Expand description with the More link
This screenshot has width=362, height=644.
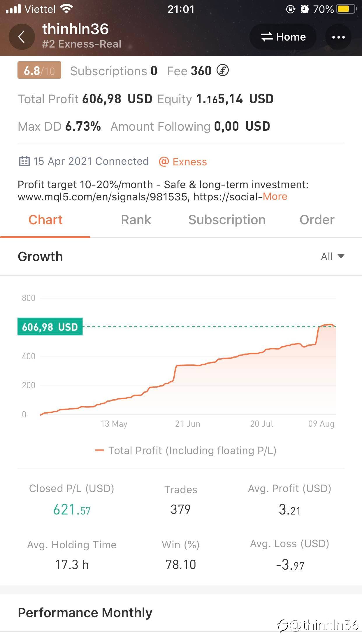click(x=275, y=197)
